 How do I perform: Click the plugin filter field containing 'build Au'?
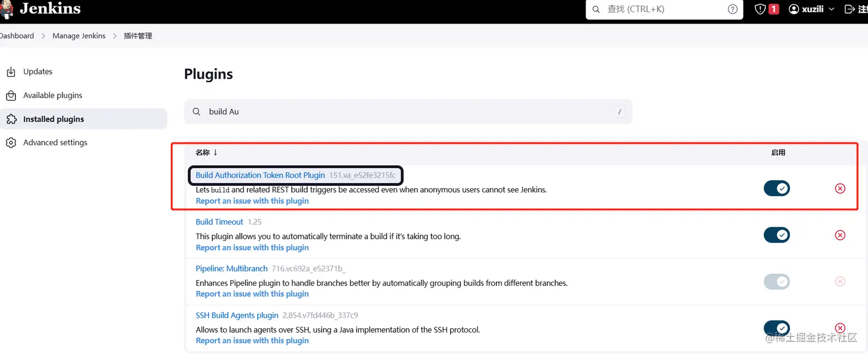click(x=408, y=111)
